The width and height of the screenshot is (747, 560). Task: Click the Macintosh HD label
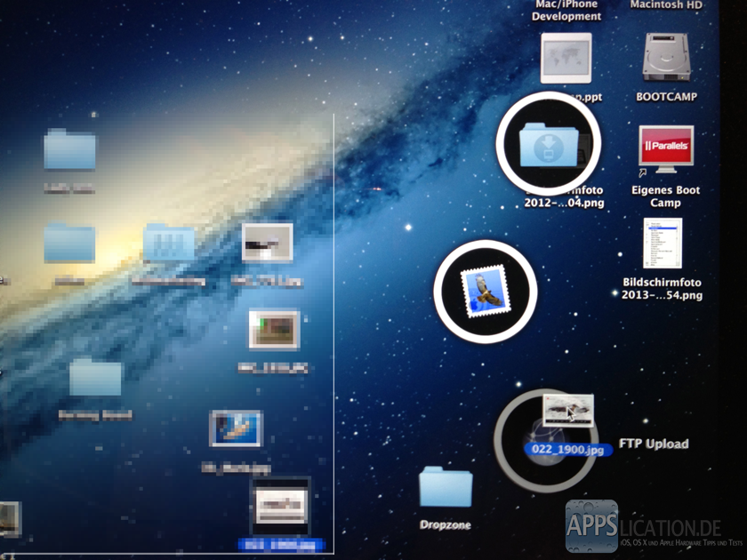coord(665,5)
